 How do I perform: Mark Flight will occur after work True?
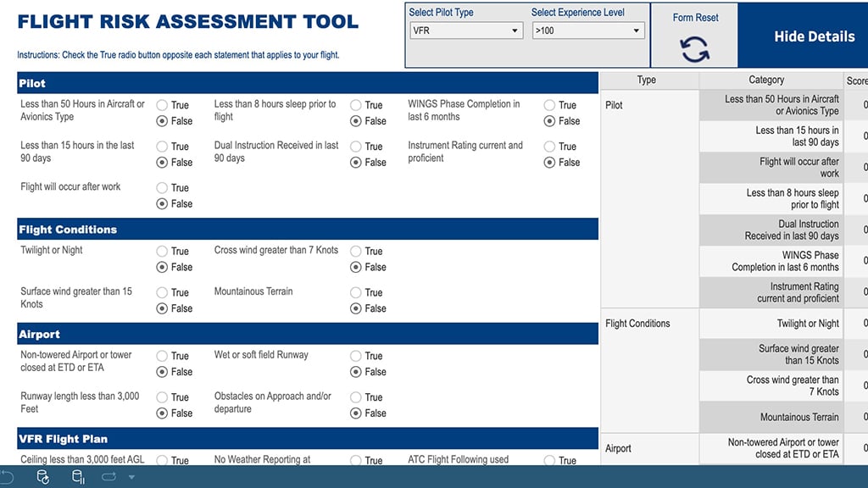(163, 188)
